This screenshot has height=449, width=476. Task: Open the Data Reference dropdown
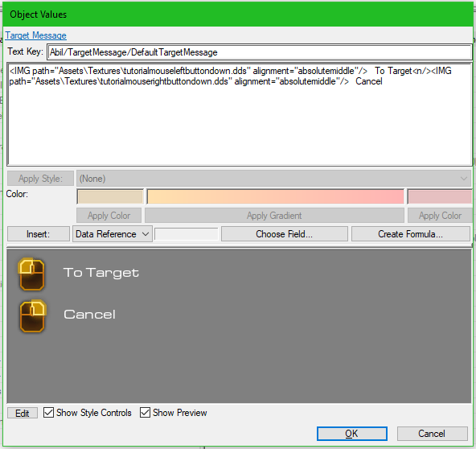(x=113, y=234)
